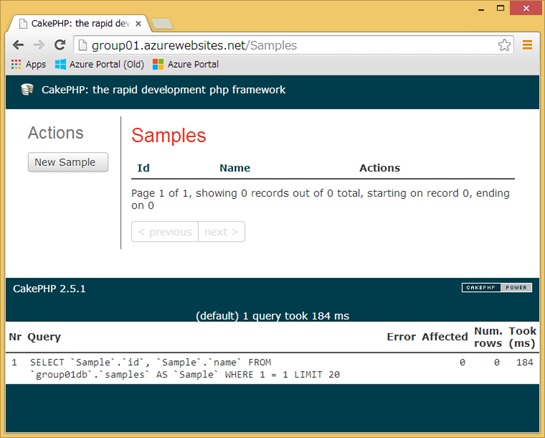Bookmark this page with the star icon
545x438 pixels.
pos(504,45)
